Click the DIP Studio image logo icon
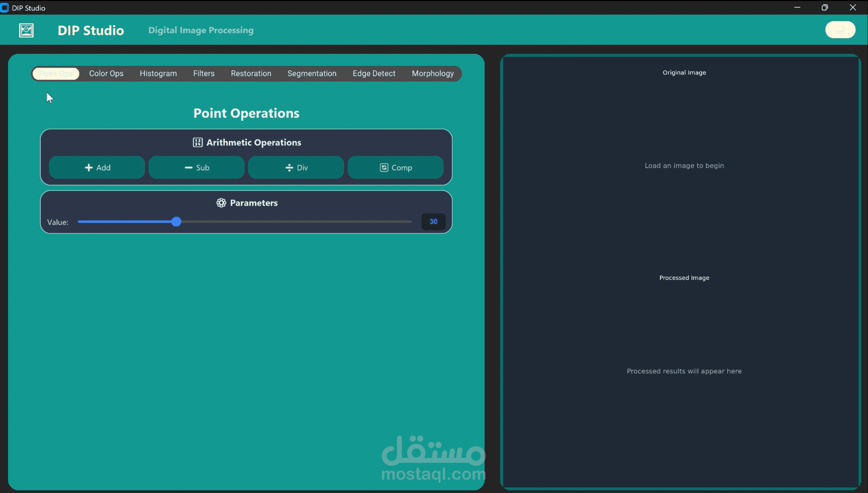Image resolution: width=868 pixels, height=493 pixels. 26,30
